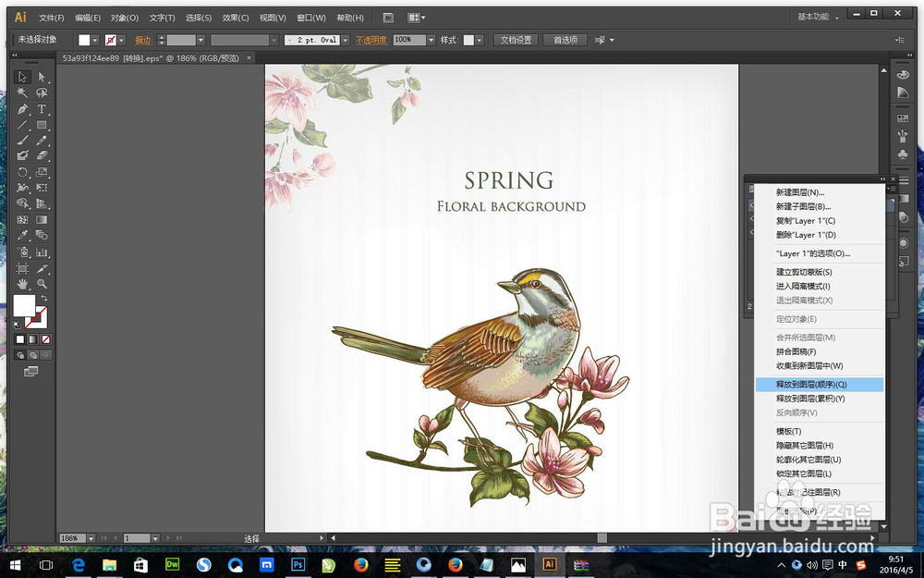Open 不透明度 transparency link
Image resolution: width=924 pixels, height=578 pixels.
371,40
